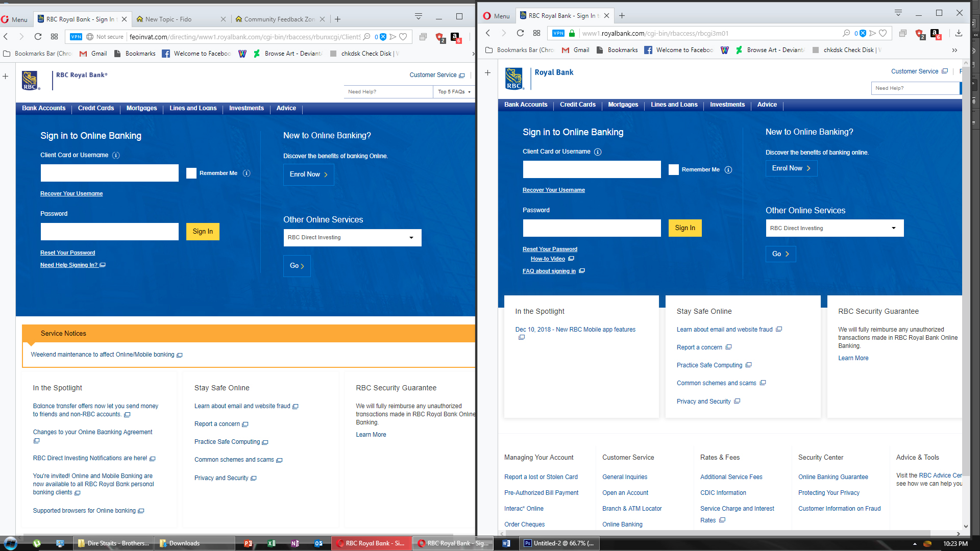Click the Password input field right browser
The width and height of the screenshot is (980, 551).
click(x=591, y=228)
